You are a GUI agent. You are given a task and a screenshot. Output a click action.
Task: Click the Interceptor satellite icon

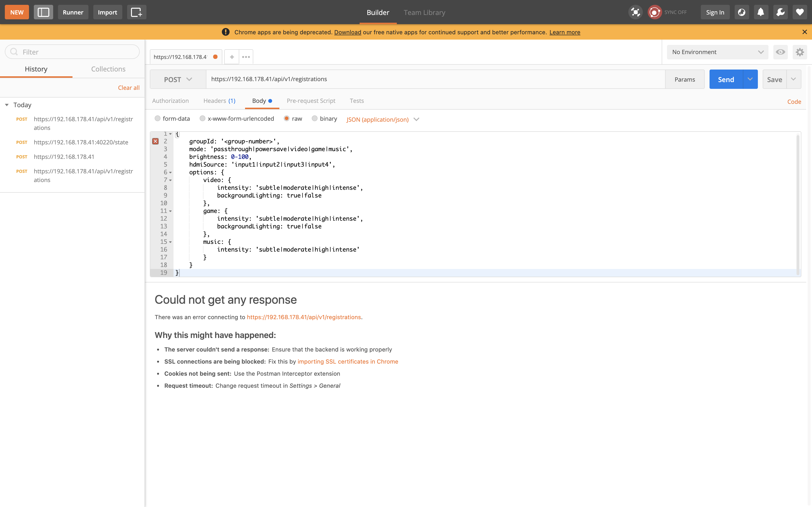(x=635, y=12)
